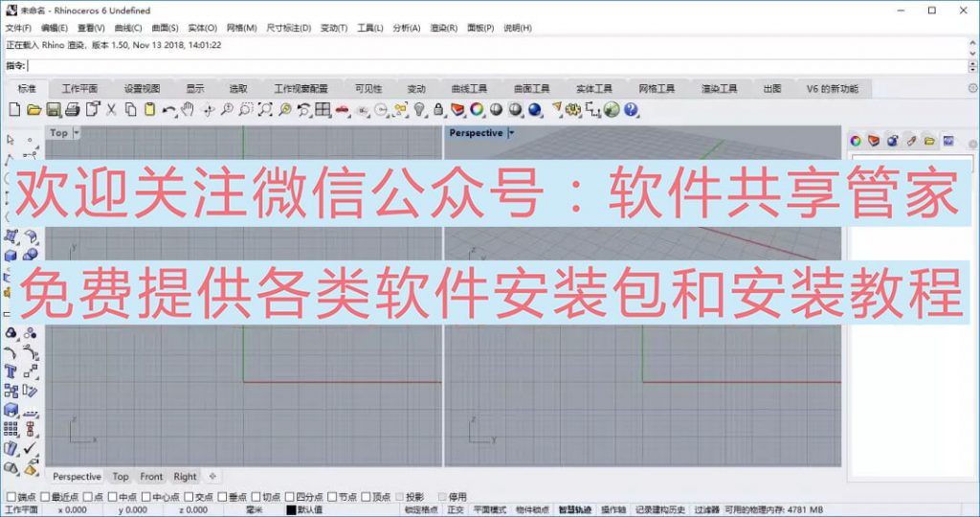980x517 pixels.
Task: Enable the 节点 osnap checkbox
Action: click(332, 497)
